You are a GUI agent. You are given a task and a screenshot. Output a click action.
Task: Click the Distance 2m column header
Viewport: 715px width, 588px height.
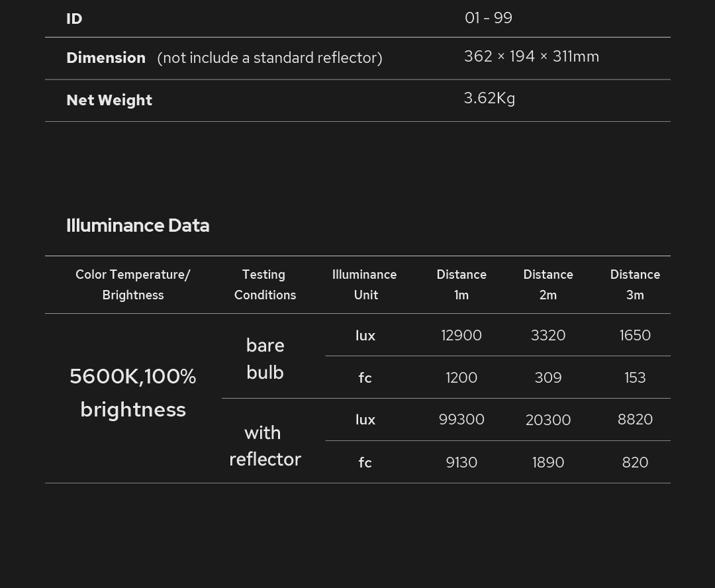click(548, 285)
